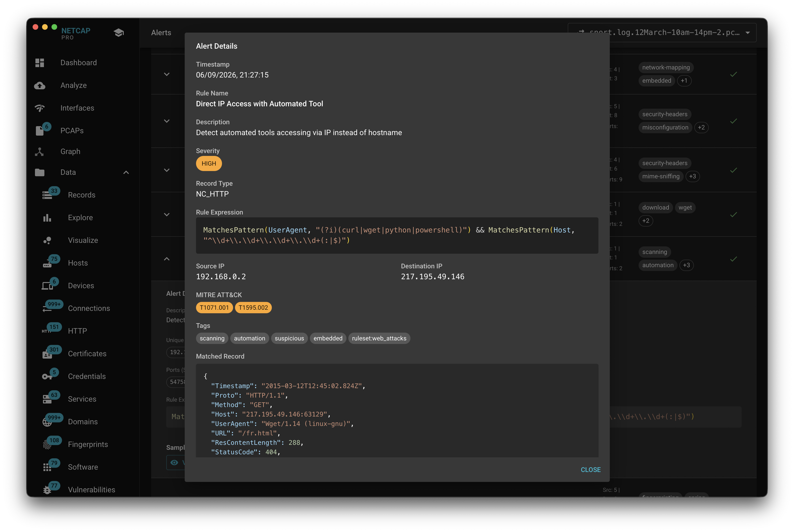The image size is (794, 532).
Task: Click the graduation cap icon near NETCAP logo
Action: 119,33
